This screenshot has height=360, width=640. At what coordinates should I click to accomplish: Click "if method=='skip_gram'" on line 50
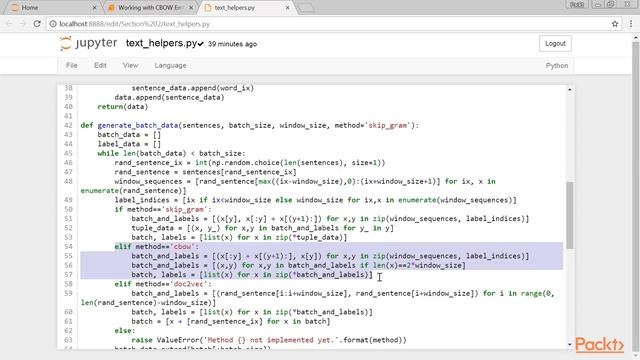click(x=163, y=209)
